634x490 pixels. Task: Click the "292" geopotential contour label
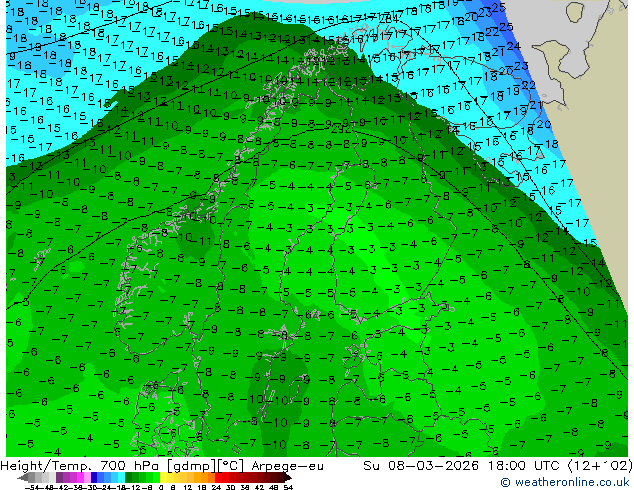pos(341,129)
